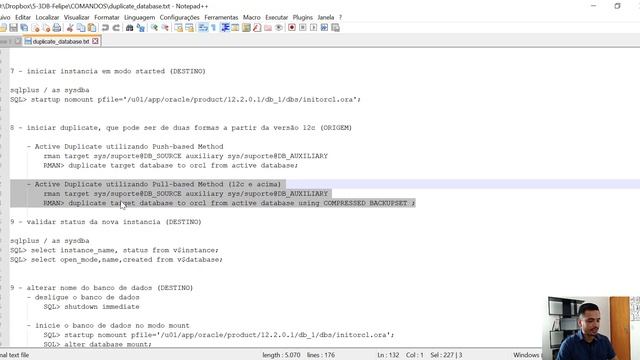The image size is (640, 360).
Task: Start macro recording with red record icon
Action: (292, 28)
